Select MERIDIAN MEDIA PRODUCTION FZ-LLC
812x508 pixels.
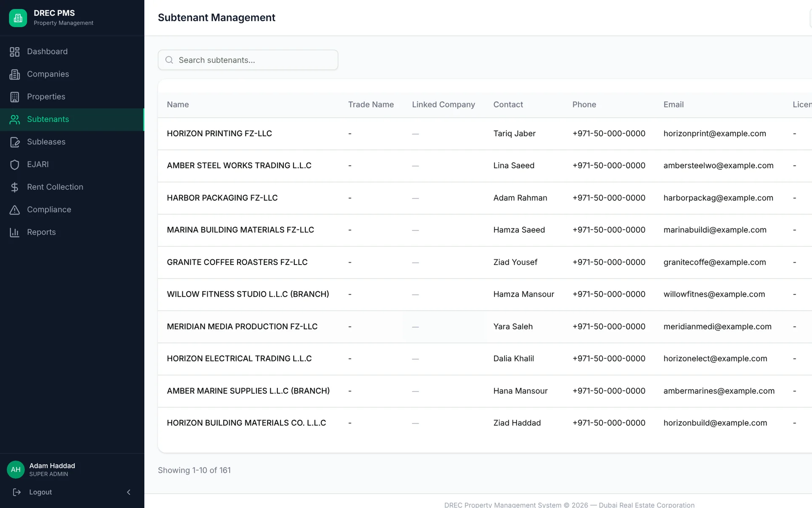pos(242,326)
